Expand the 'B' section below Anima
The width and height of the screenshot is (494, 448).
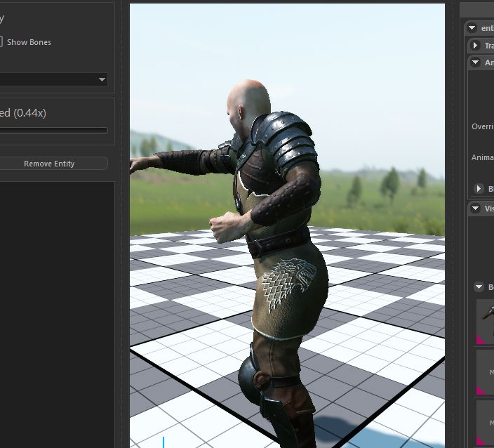click(x=479, y=189)
